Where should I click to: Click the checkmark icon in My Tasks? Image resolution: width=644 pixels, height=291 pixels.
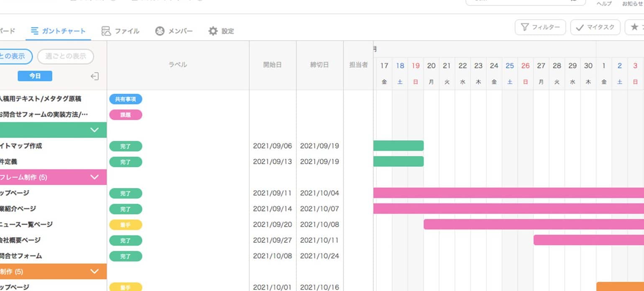[580, 28]
